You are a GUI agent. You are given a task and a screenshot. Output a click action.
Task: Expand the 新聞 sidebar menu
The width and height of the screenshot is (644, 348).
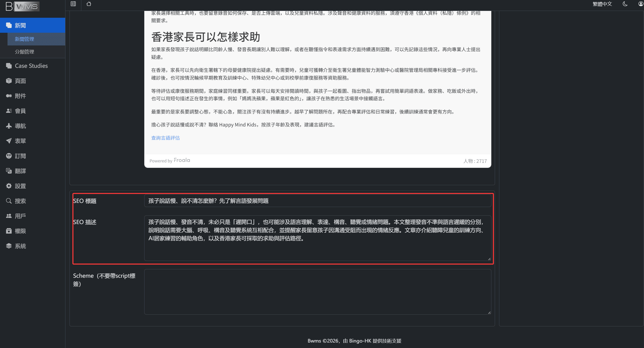(x=32, y=25)
